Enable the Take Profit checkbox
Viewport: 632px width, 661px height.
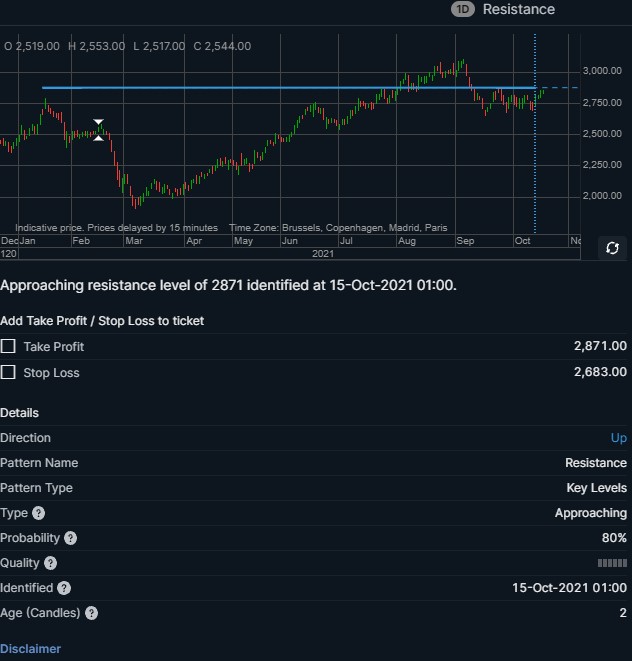(x=8, y=346)
